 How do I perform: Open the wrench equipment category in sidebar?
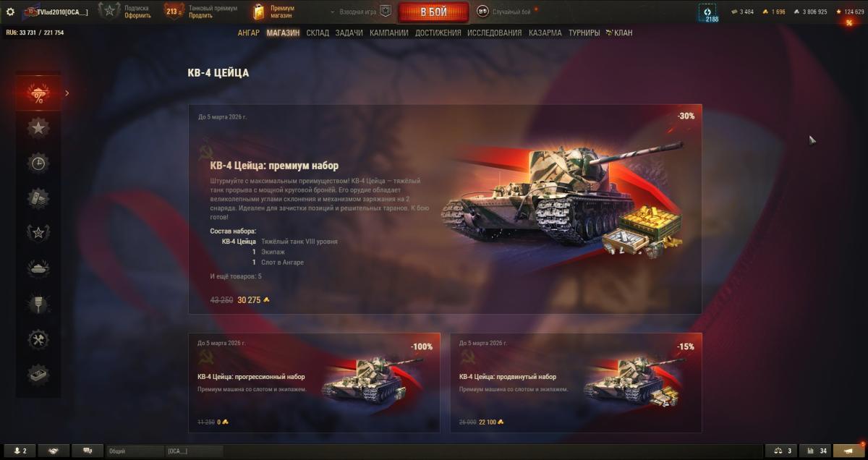[x=38, y=338]
